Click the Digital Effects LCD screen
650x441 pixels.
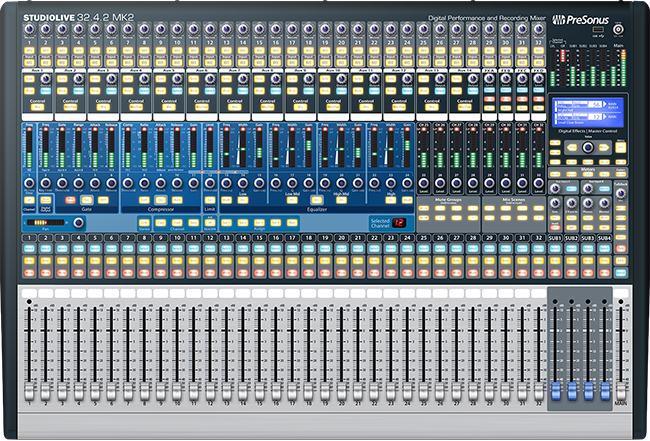(x=587, y=112)
